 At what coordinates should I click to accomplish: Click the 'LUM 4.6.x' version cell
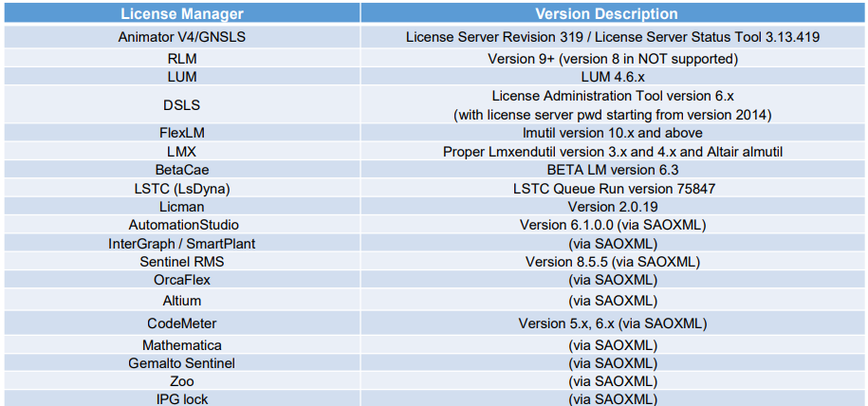click(614, 77)
